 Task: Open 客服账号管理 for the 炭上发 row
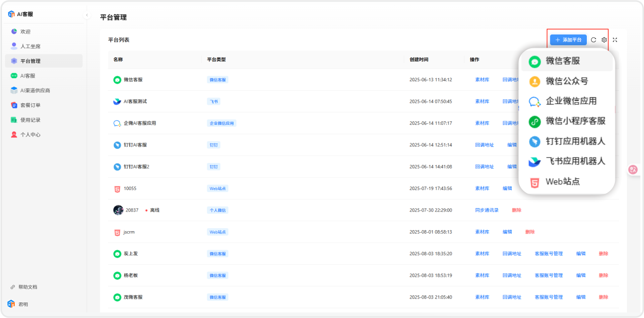point(549,254)
